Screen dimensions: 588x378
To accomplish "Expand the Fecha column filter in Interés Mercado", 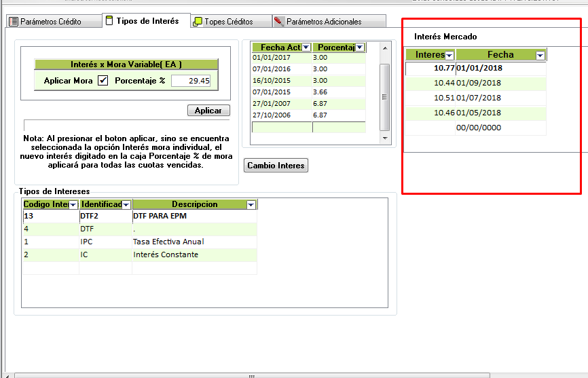I will (540, 55).
